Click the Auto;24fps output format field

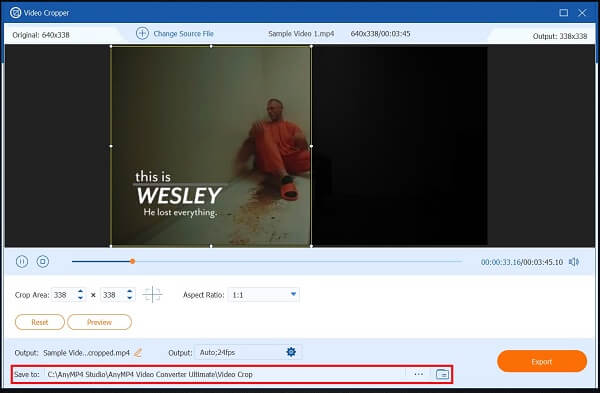(x=240, y=352)
